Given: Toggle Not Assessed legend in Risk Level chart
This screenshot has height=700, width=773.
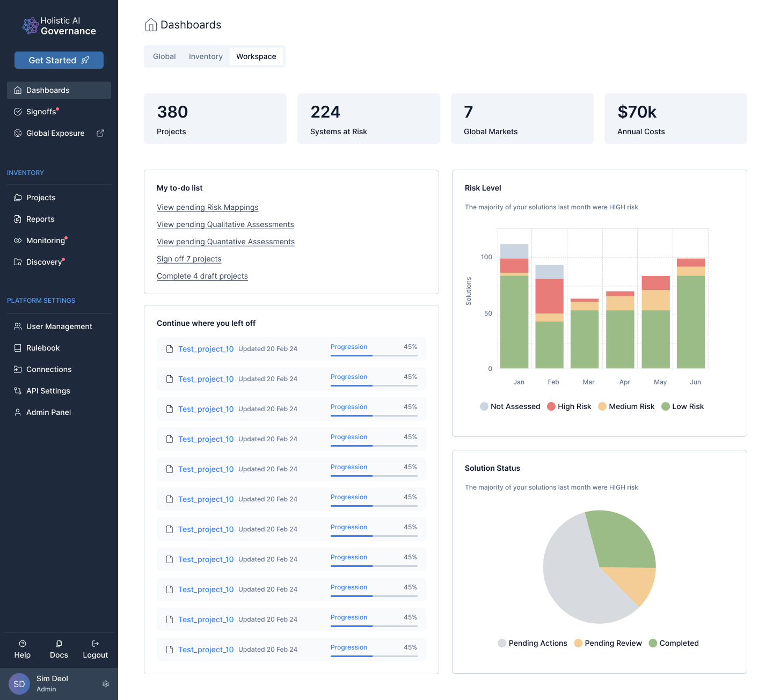Looking at the screenshot, I should point(510,406).
